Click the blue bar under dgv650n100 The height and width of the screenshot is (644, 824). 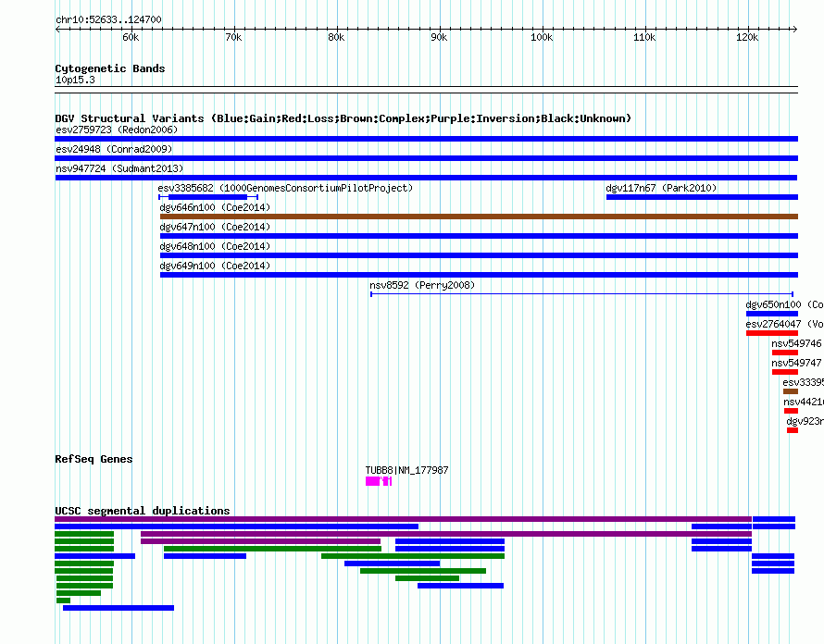pos(772,314)
